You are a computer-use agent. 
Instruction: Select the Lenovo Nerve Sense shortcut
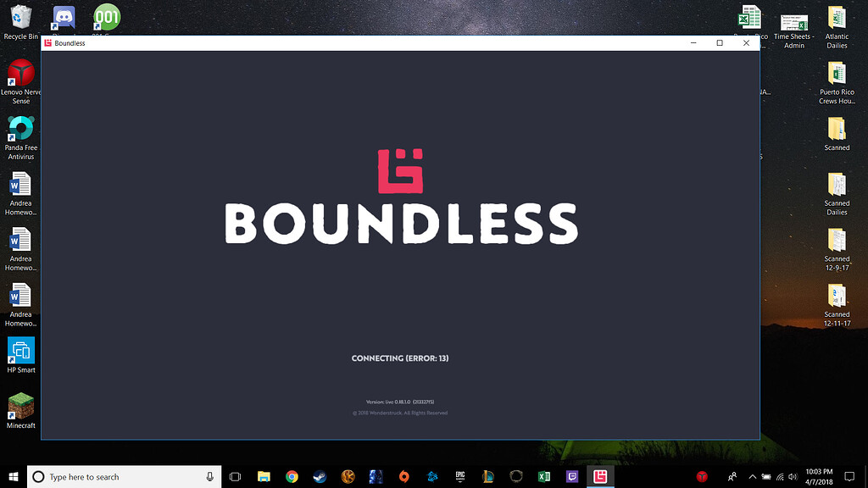pyautogui.click(x=21, y=82)
